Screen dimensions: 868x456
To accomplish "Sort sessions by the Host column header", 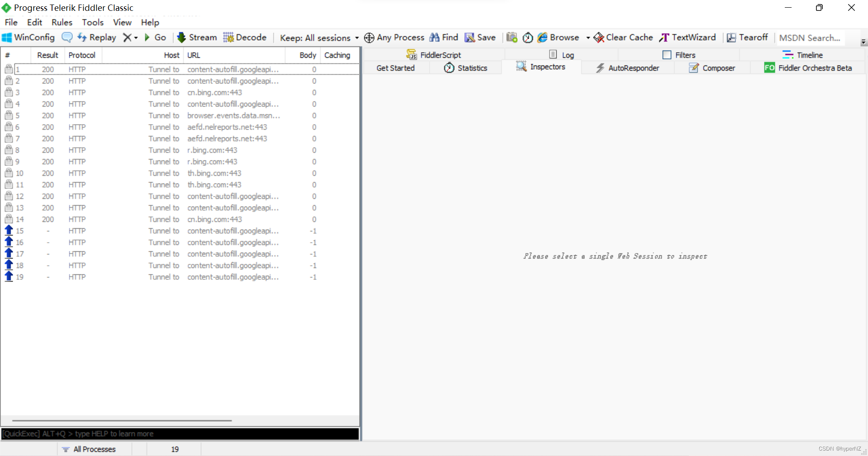I will point(143,55).
